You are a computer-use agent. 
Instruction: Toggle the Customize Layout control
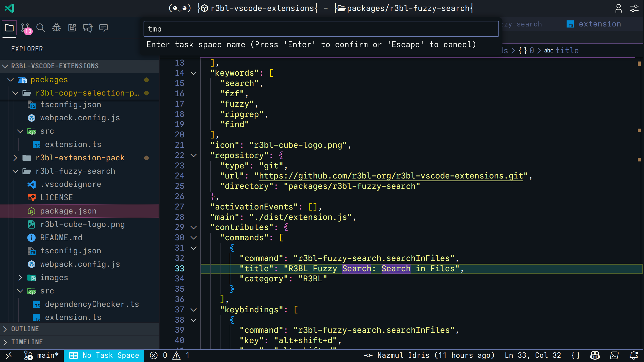click(x=634, y=8)
